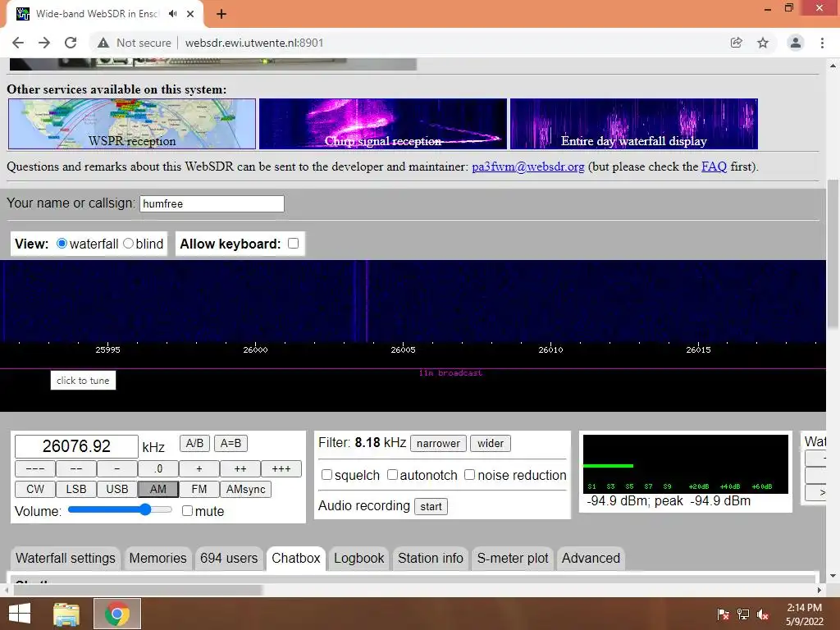Image resolution: width=840 pixels, height=630 pixels.
Task: Open the Waterfall settings tab
Action: [66, 558]
